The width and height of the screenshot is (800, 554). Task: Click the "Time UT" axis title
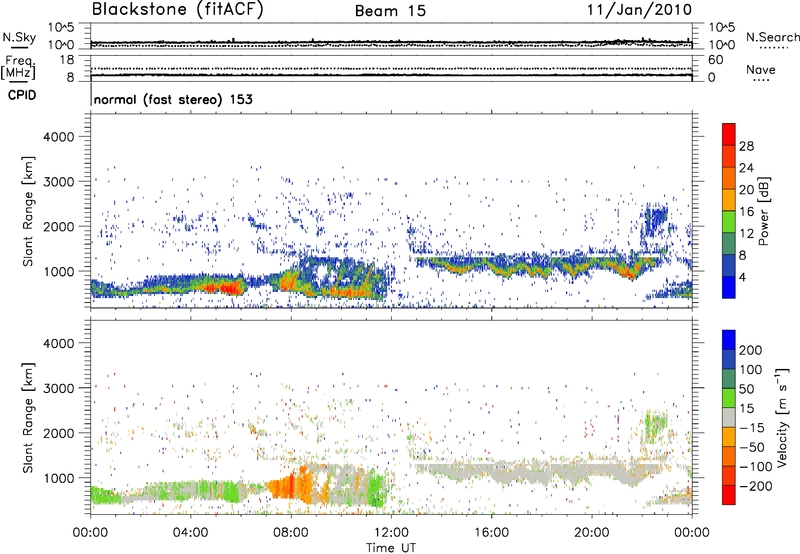(x=391, y=547)
